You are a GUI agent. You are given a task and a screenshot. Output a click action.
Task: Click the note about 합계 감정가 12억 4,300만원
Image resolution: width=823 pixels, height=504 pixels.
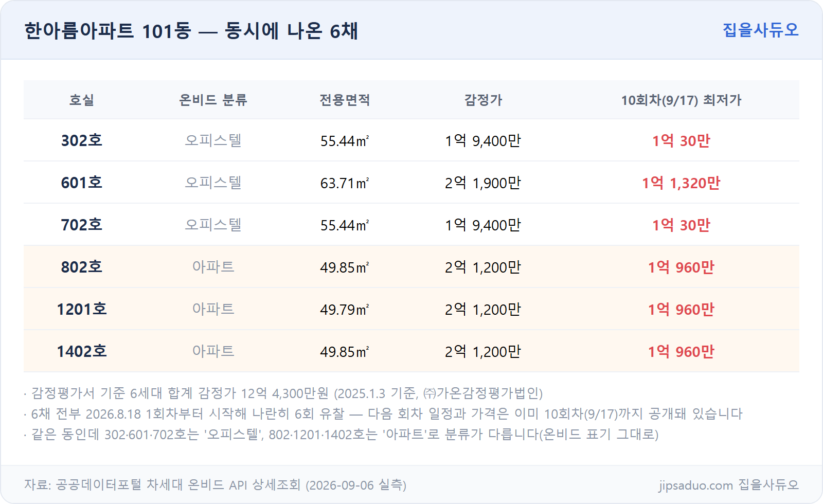[x=283, y=393]
